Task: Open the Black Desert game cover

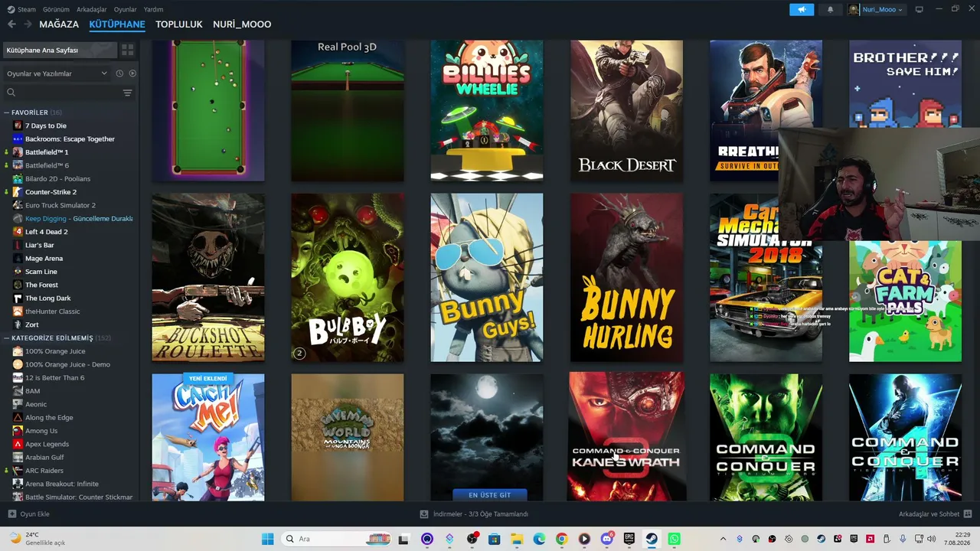Action: [x=626, y=111]
